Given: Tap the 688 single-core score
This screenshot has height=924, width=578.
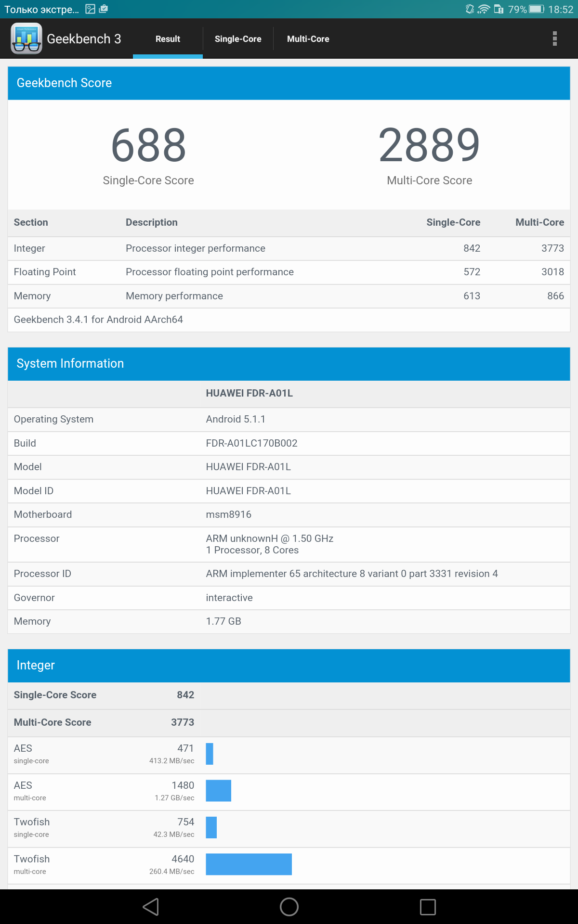Looking at the screenshot, I should pos(148,145).
